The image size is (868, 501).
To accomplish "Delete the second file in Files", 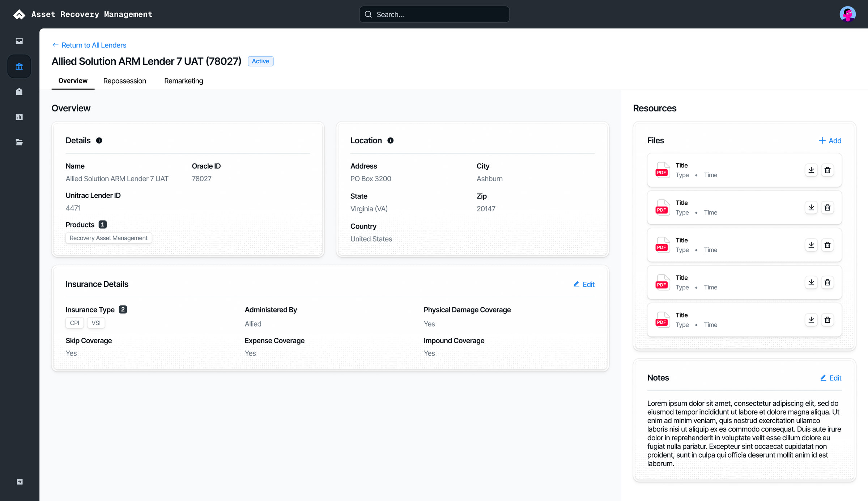I will coord(827,208).
